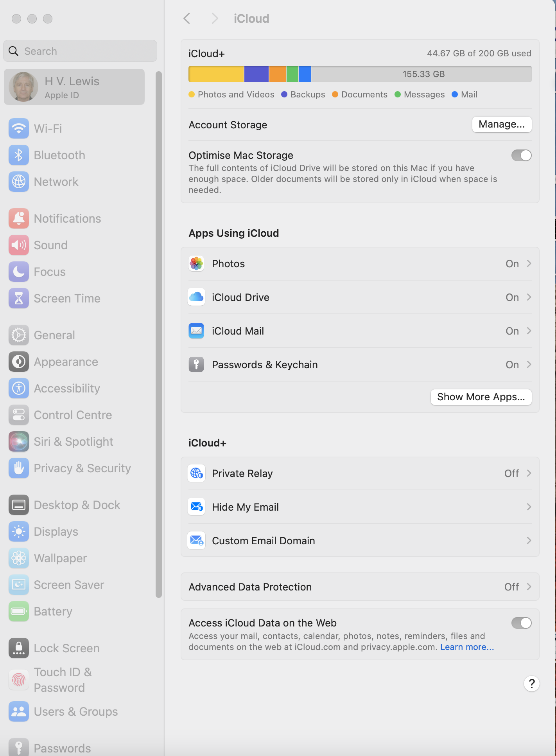Click the Sound speaker icon
Image resolution: width=556 pixels, height=756 pixels.
(x=19, y=245)
